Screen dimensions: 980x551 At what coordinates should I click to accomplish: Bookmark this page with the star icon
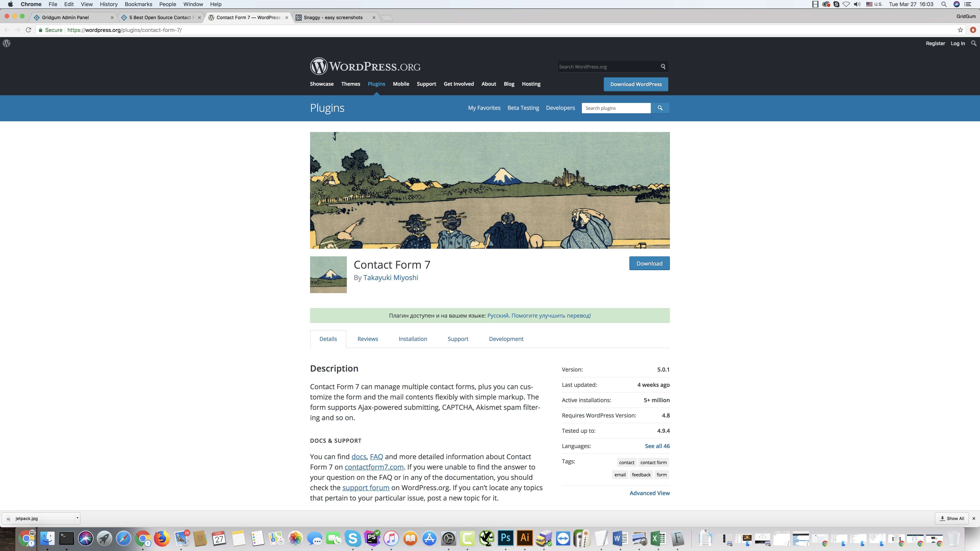click(x=960, y=30)
